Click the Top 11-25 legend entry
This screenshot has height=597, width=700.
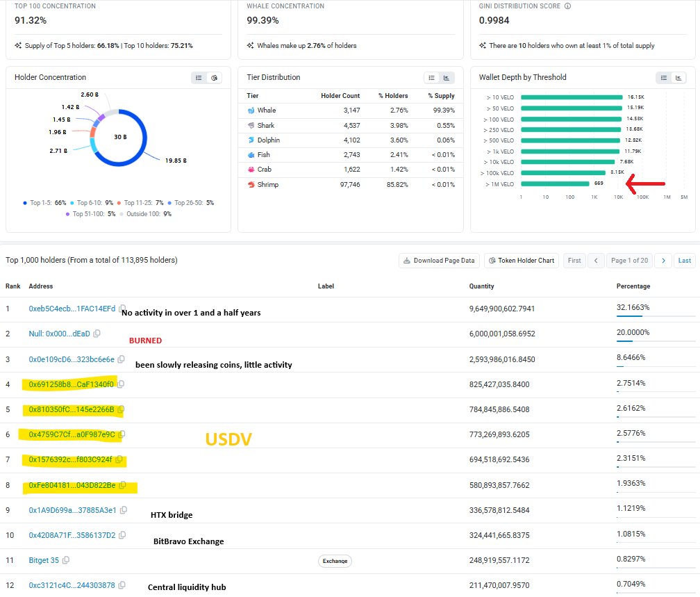point(140,203)
